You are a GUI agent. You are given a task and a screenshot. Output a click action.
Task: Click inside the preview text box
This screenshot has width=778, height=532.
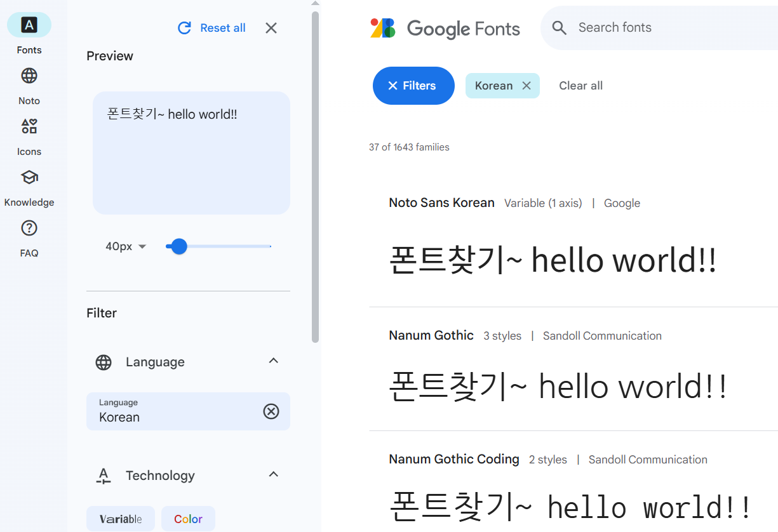(191, 153)
